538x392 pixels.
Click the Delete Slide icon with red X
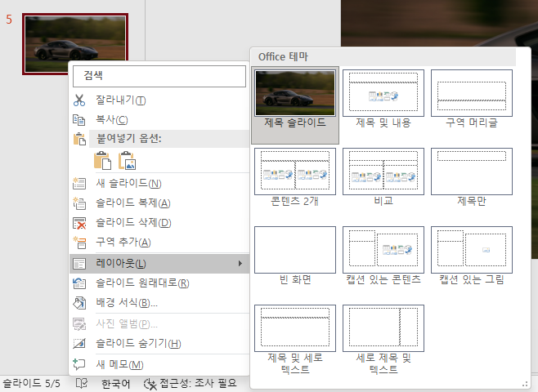79,223
